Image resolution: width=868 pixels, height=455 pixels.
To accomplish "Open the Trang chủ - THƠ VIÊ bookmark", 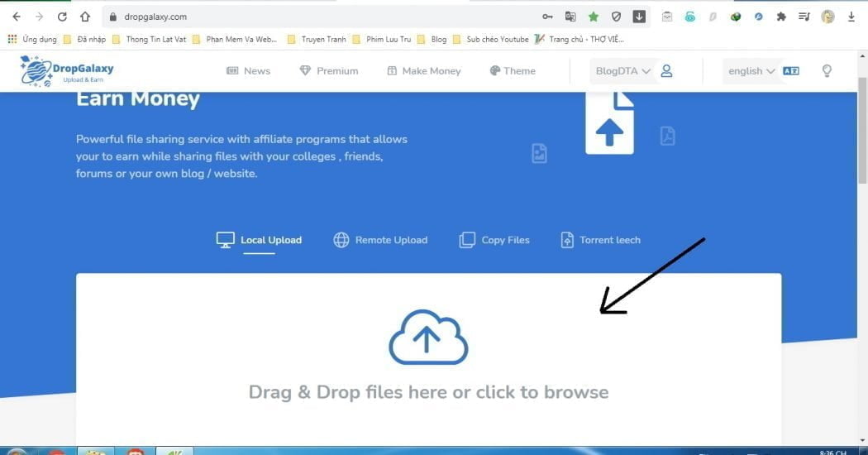I will point(579,40).
